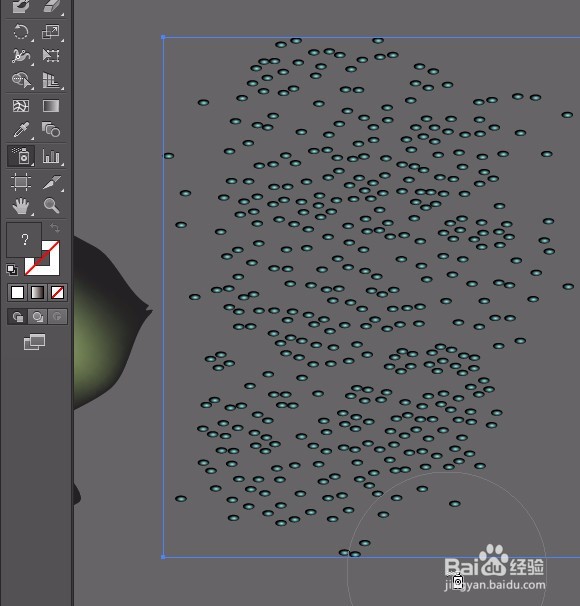Screen dimensions: 580x606
Task: Select the Free Transform tool
Action: [51, 56]
